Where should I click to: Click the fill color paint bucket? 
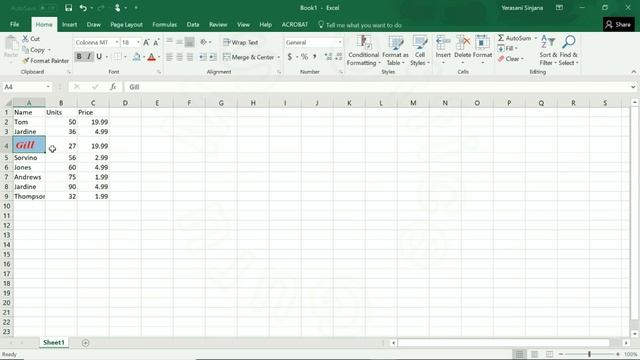[x=136, y=57]
